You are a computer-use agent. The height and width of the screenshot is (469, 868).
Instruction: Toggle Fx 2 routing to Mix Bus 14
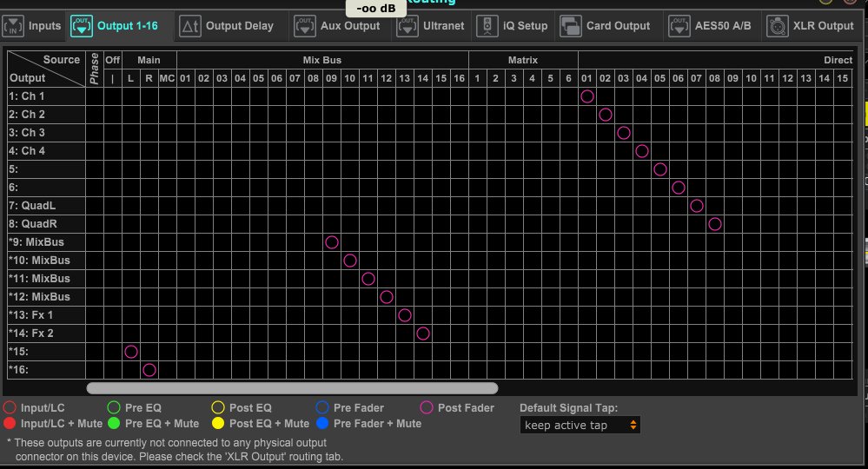tap(423, 334)
